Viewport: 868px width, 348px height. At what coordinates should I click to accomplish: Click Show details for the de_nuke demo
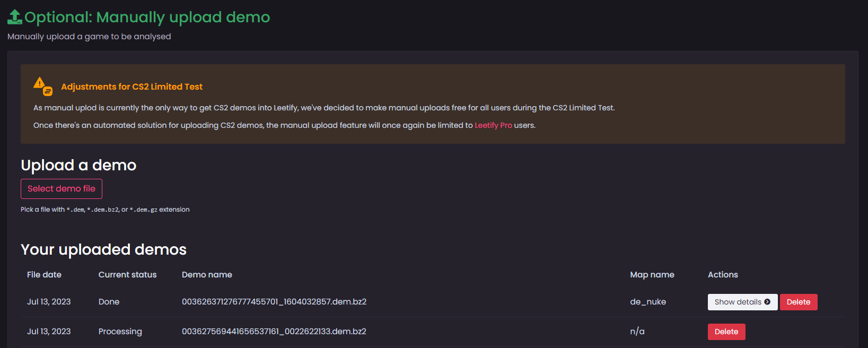pos(742,302)
